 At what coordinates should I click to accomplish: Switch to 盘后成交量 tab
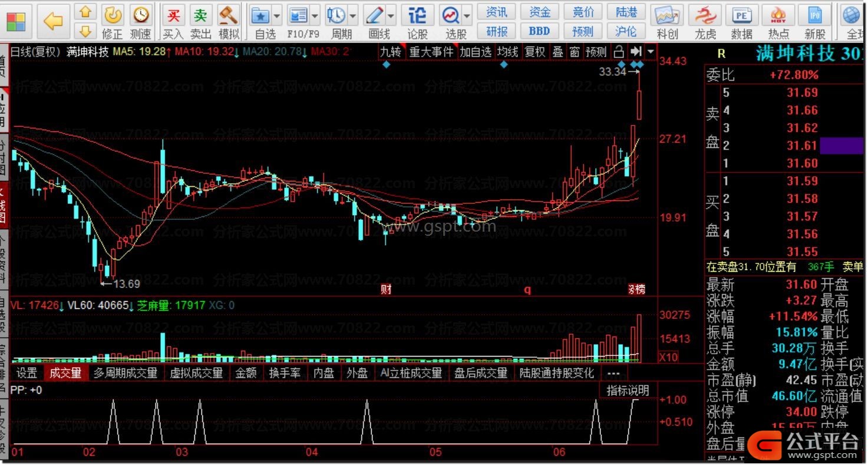(x=481, y=373)
